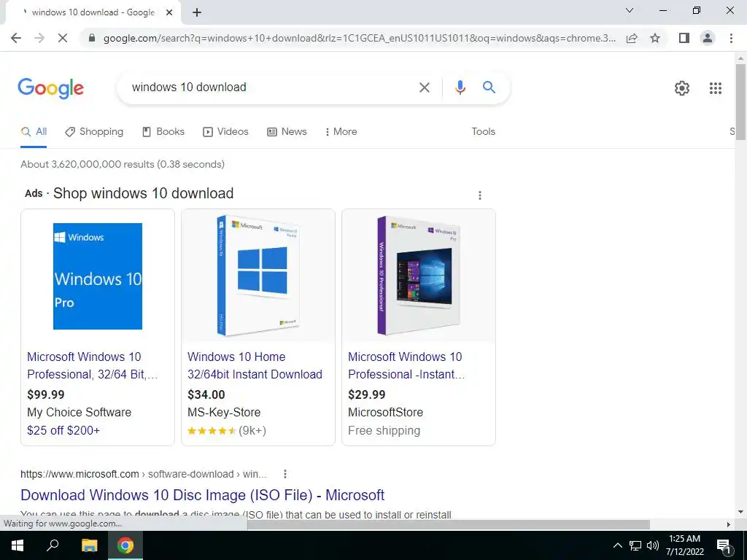Open options for microsoft.com result

point(285,474)
